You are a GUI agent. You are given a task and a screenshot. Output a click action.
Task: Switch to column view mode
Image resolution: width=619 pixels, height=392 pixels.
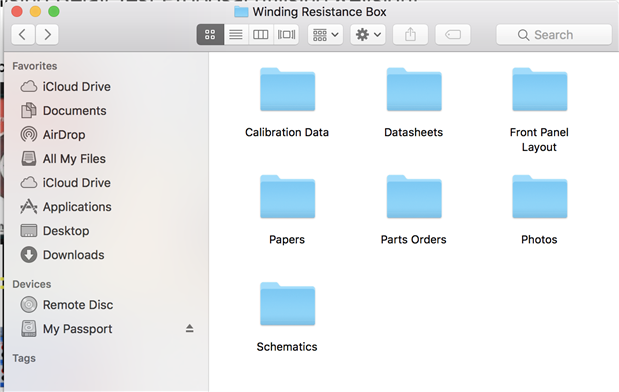261,35
